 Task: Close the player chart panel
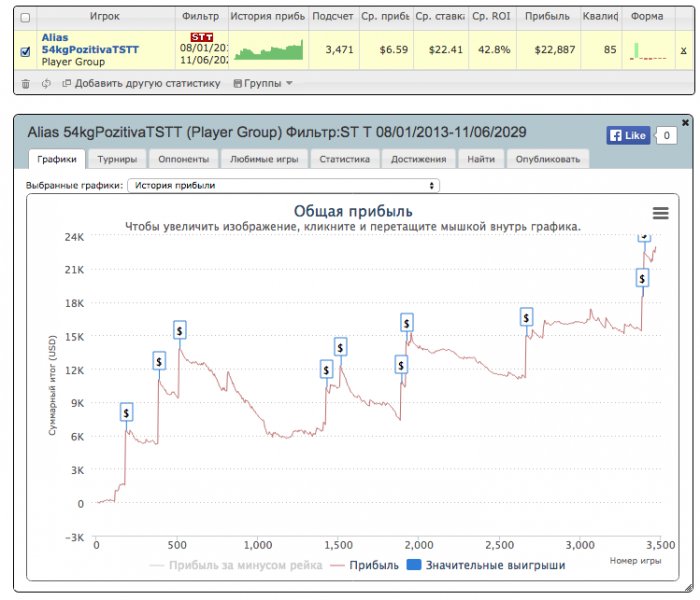tap(685, 122)
